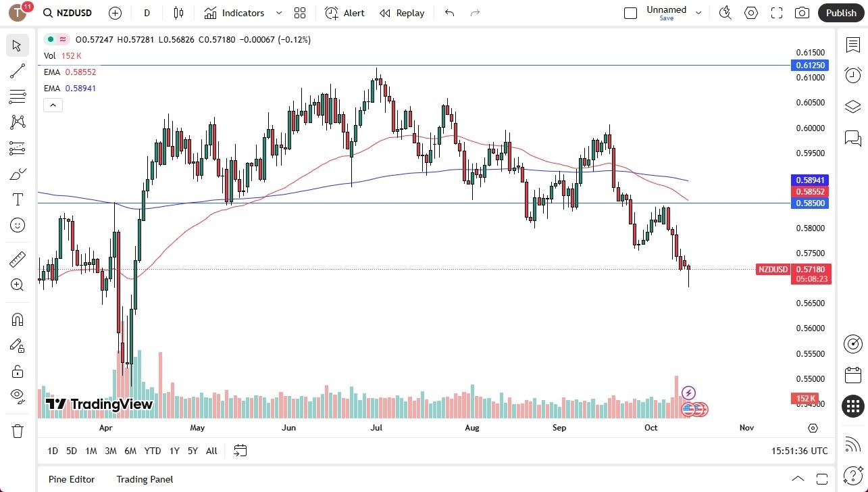Open the remove drawings trash tool
868x492 pixels.
pyautogui.click(x=17, y=430)
